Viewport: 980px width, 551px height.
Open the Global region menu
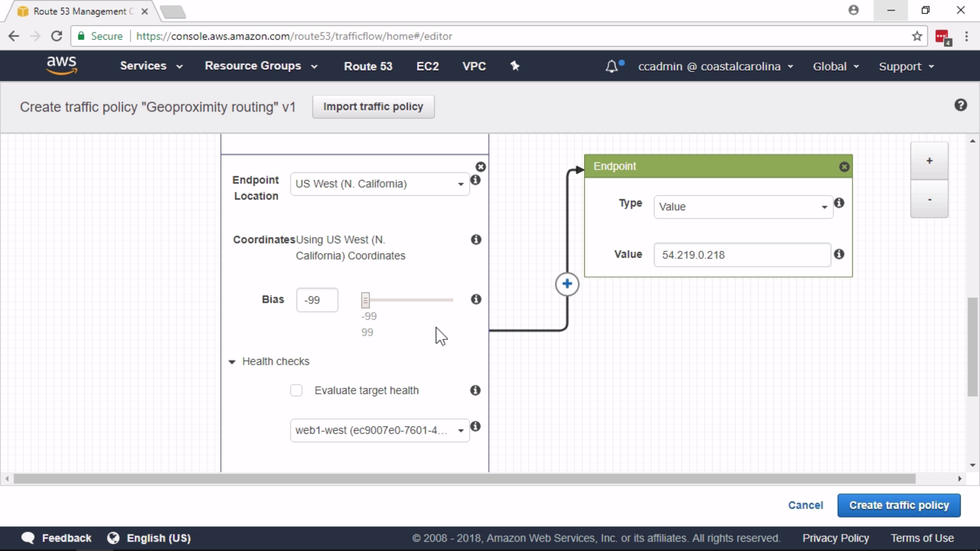tap(836, 66)
